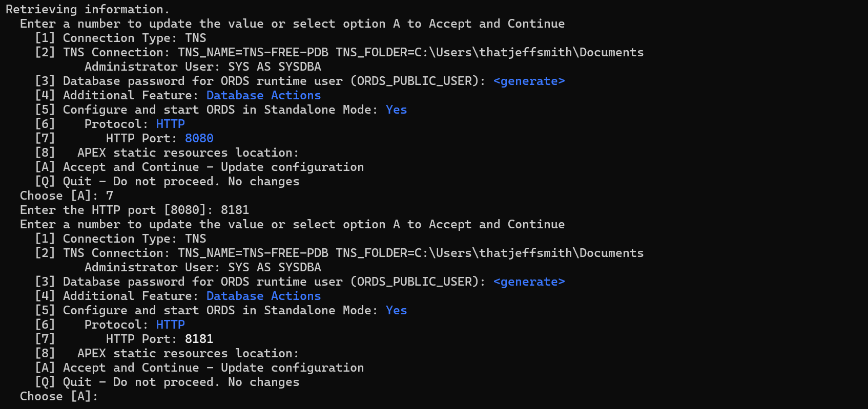
Task: Click '[Q] Quit' line directly above 'Choose [A]: 7'
Action: click(167, 181)
